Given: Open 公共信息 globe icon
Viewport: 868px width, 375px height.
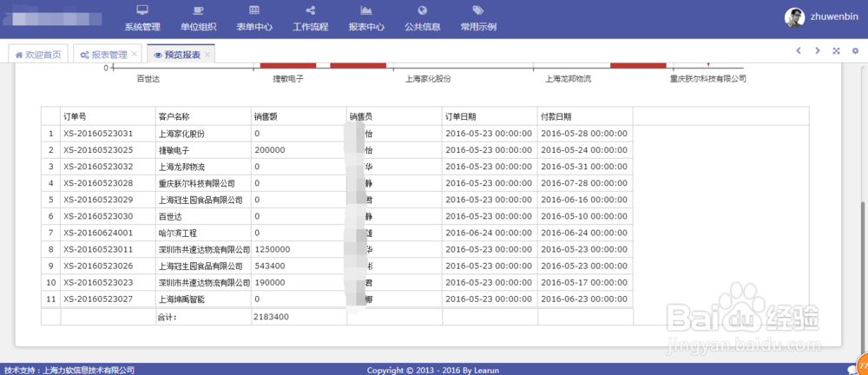Looking at the screenshot, I should click(423, 10).
